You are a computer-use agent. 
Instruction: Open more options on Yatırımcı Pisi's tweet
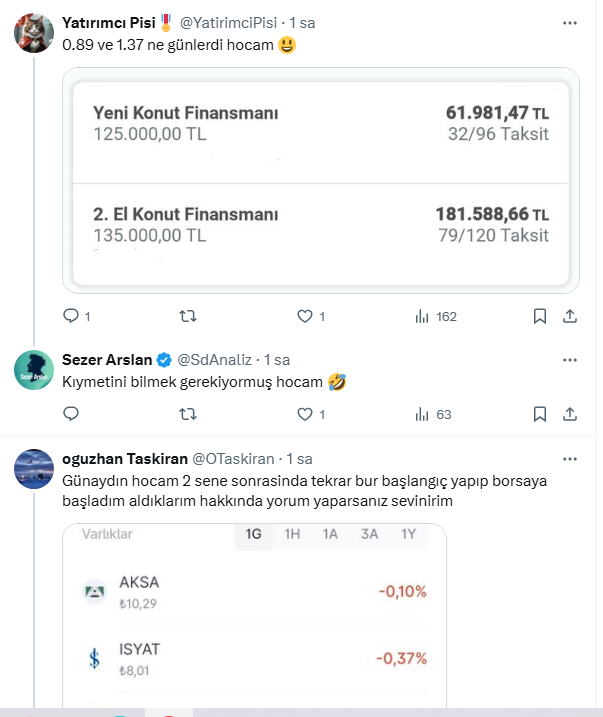[569, 21]
